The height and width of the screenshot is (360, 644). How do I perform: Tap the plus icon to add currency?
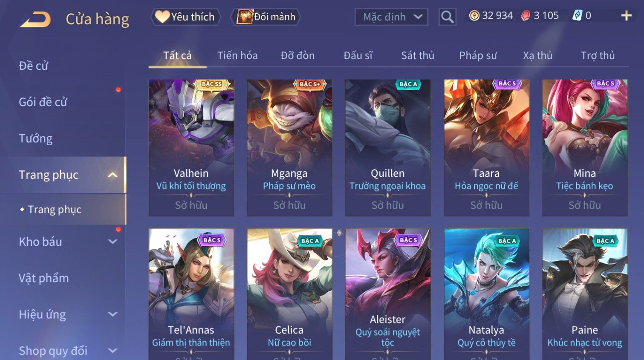click(626, 16)
